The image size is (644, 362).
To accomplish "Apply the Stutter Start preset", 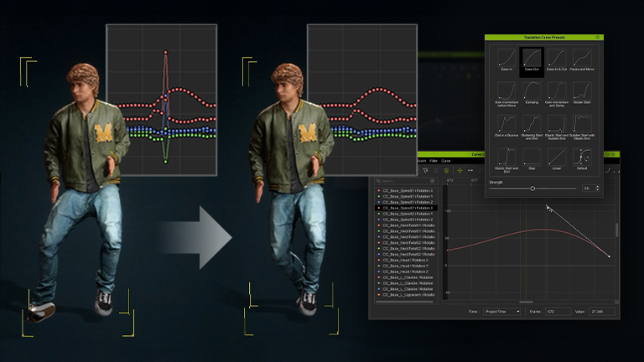I will 582,91.
